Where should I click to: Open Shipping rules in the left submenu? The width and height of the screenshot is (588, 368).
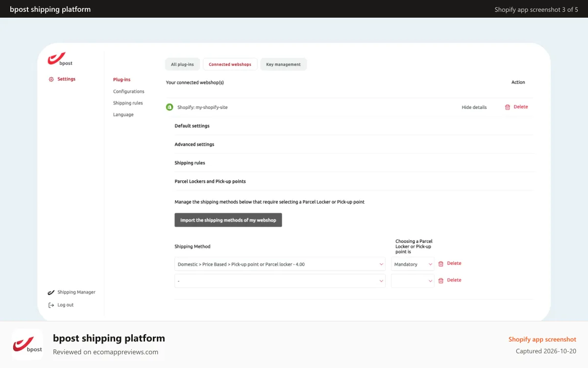[x=128, y=103]
